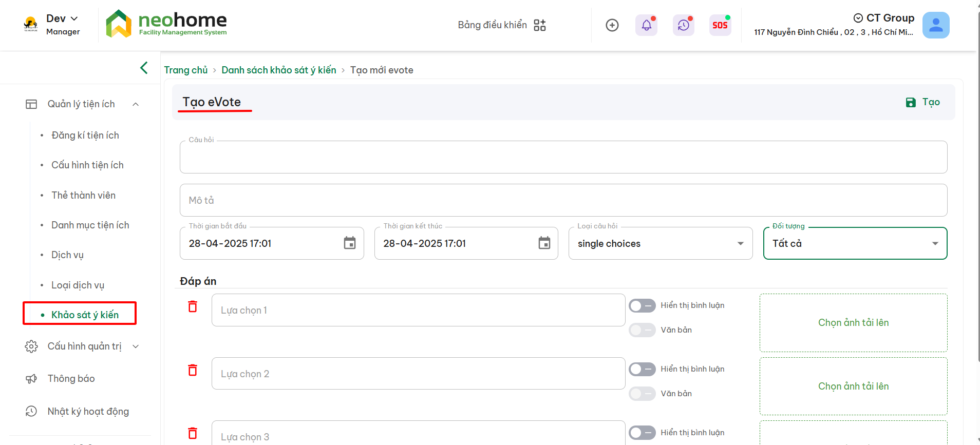Click the Mô tả input field
Screen dimensions: 980x445
[x=563, y=200]
